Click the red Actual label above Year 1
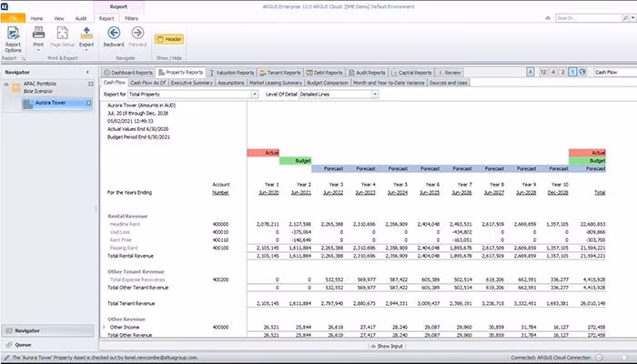 click(263, 153)
